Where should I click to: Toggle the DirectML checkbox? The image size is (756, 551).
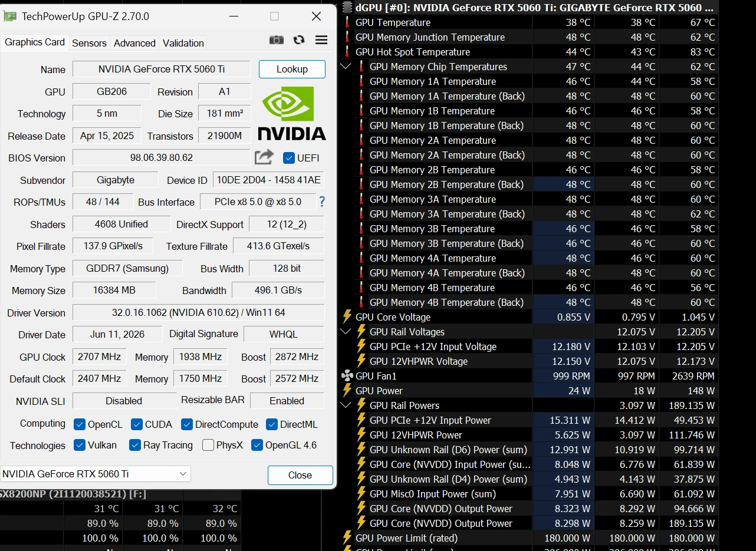(272, 424)
